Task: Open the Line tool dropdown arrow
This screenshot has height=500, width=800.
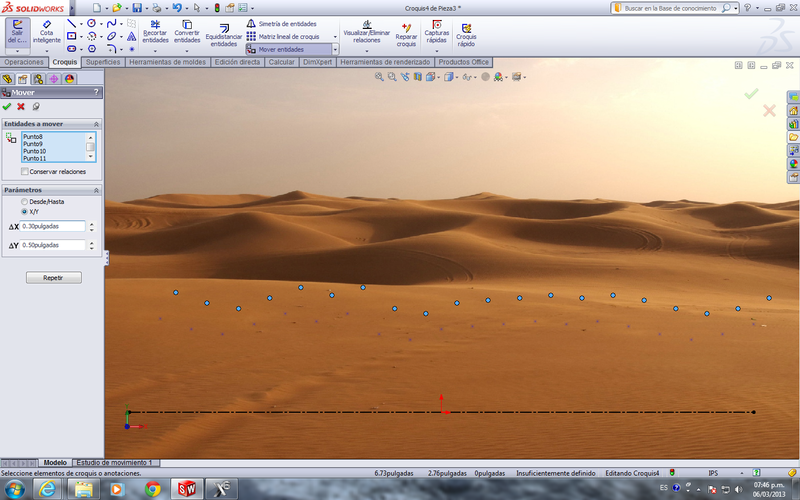Action: pyautogui.click(x=81, y=23)
